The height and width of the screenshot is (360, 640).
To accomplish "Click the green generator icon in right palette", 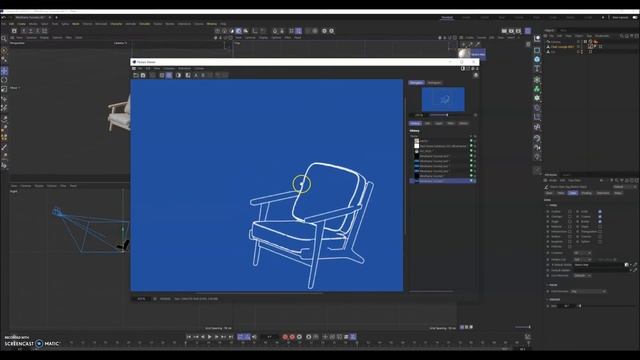I will (x=537, y=89).
